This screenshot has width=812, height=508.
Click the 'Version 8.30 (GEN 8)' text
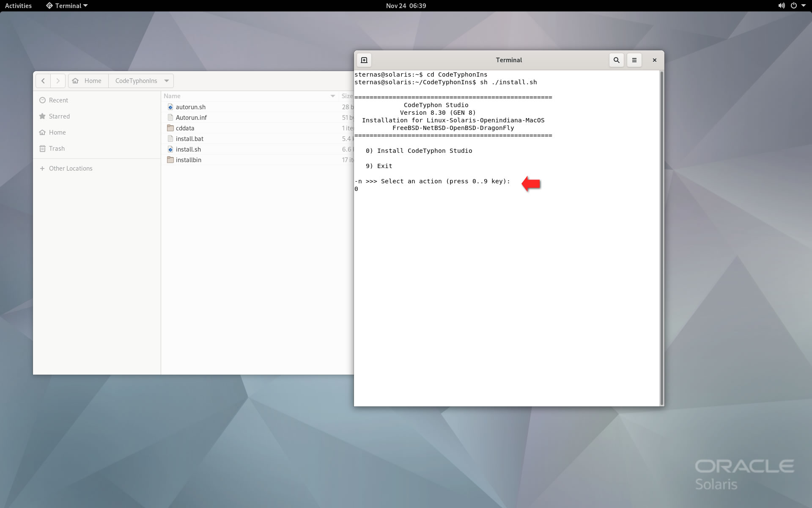pos(438,113)
